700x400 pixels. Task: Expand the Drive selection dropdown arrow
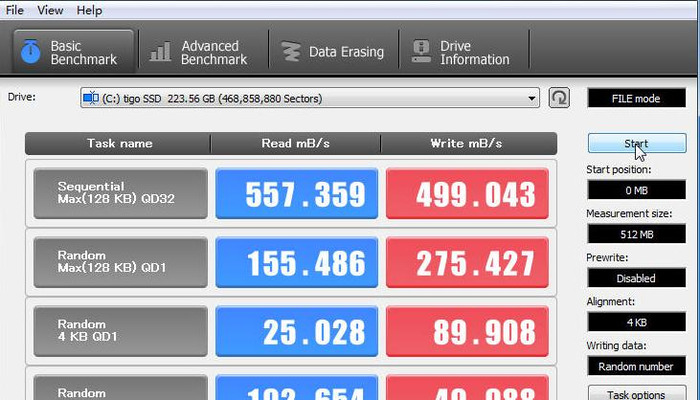pos(532,98)
